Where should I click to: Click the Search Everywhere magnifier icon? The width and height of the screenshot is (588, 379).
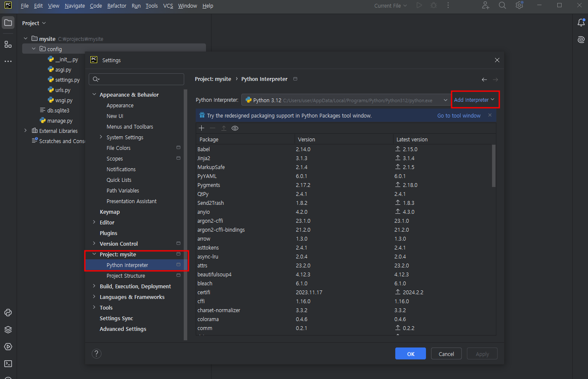pyautogui.click(x=502, y=6)
